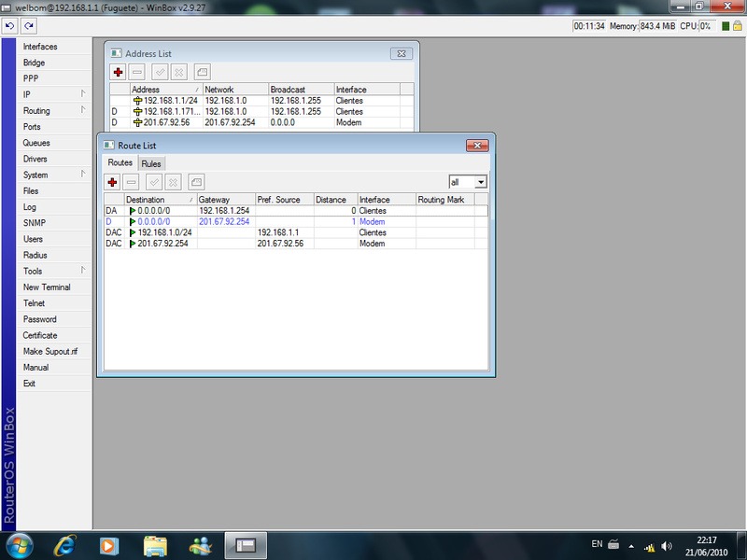747x560 pixels.
Task: Click the remove (minus) button in Address List
Action: tap(137, 73)
